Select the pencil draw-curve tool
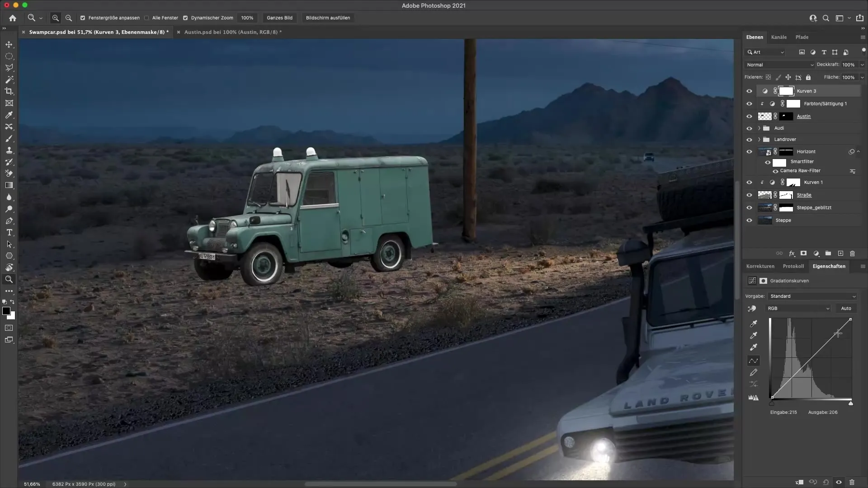 tap(753, 372)
